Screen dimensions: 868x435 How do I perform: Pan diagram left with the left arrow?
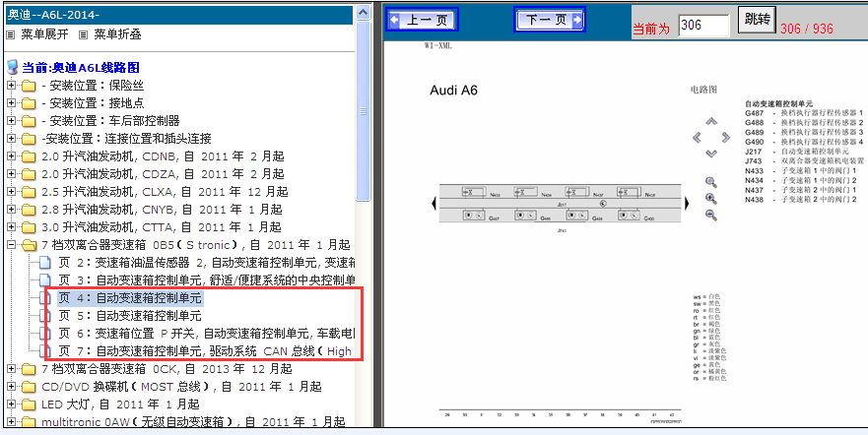(697, 137)
